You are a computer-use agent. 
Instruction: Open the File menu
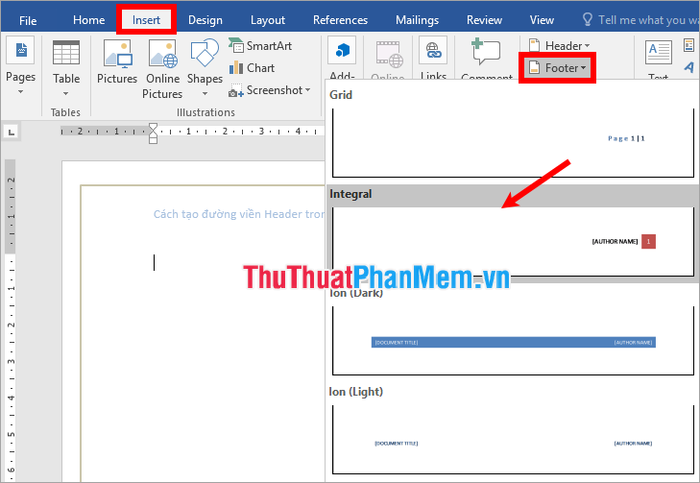[x=27, y=20]
